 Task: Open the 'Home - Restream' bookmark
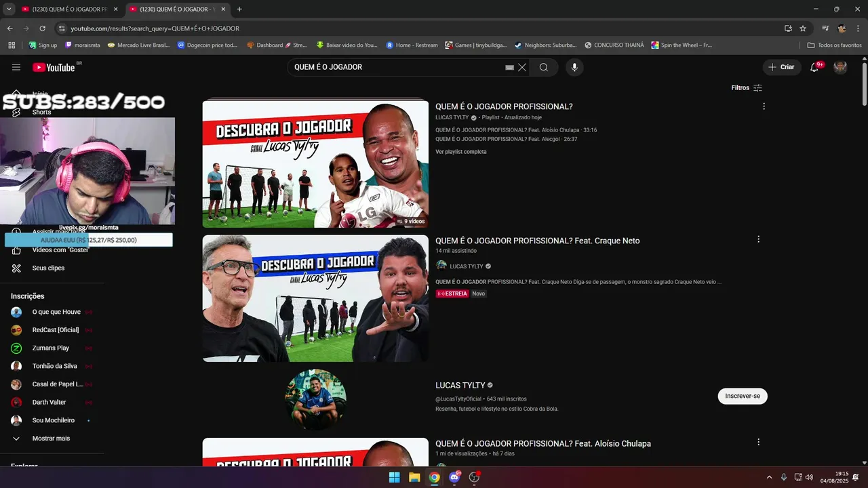(412, 45)
